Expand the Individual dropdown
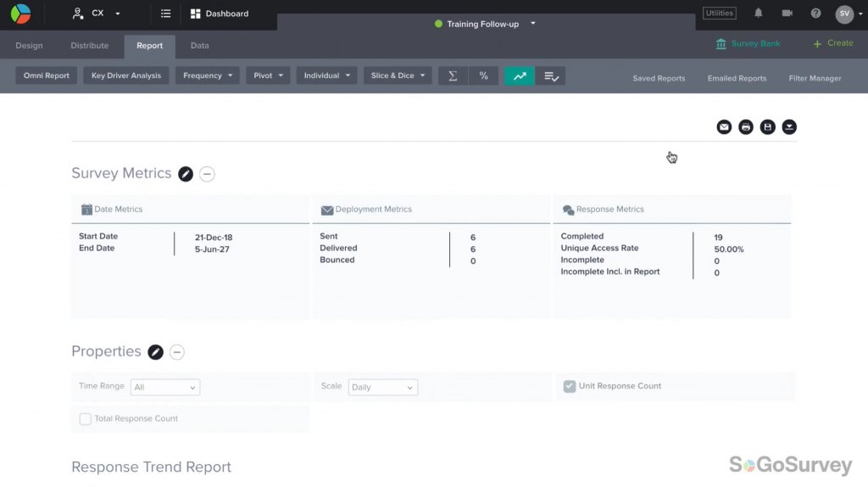Screen dimensions: 868x487 [326, 76]
